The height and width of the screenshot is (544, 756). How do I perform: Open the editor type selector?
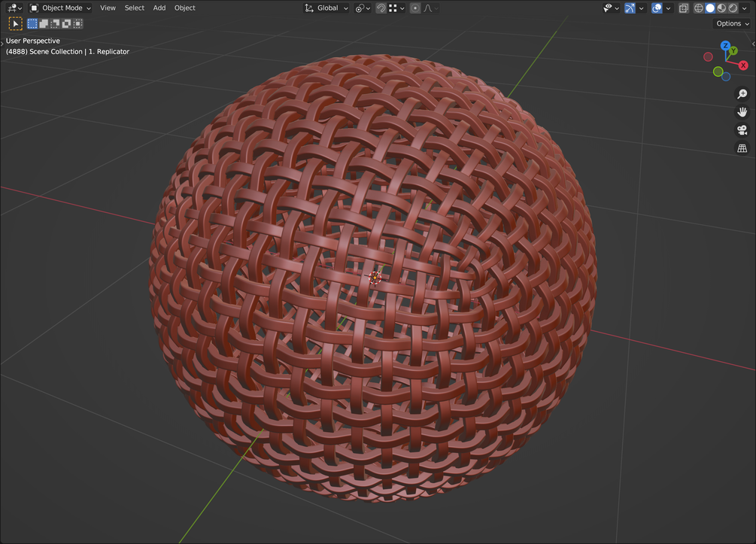[x=14, y=8]
